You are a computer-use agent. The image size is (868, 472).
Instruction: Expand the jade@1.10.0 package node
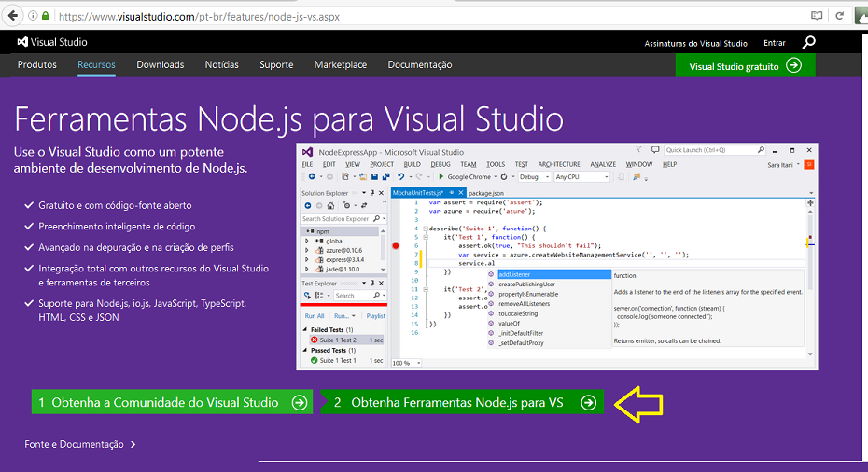pos(307,269)
